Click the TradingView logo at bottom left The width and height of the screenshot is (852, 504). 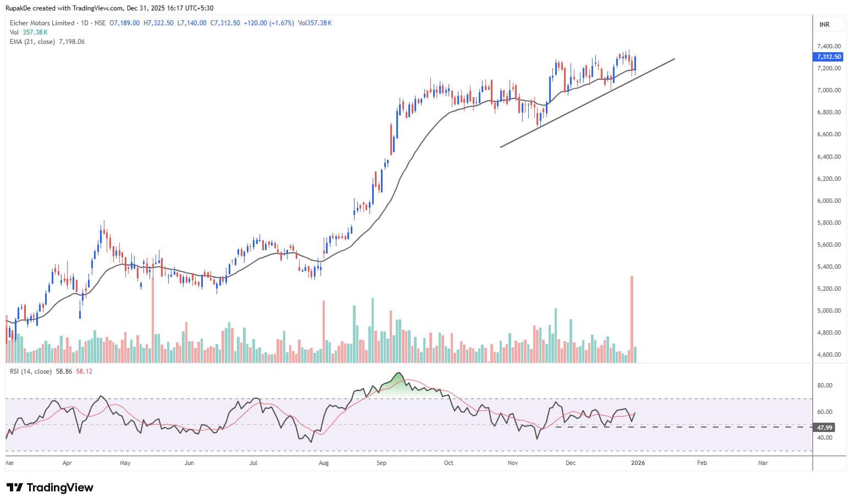(49, 488)
